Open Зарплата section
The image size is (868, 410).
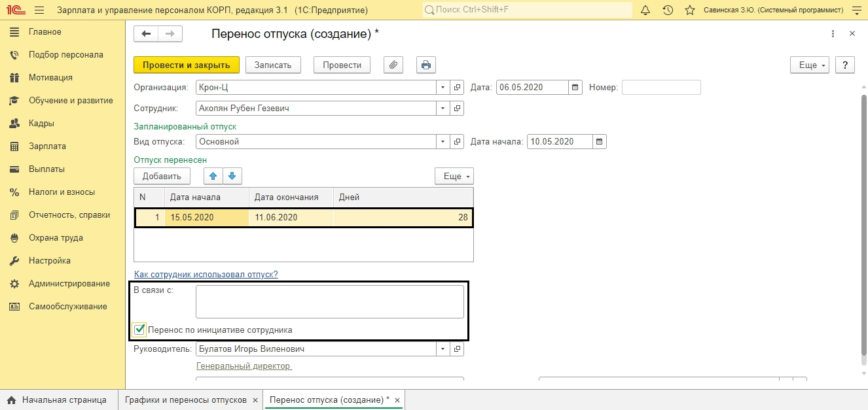click(x=47, y=146)
